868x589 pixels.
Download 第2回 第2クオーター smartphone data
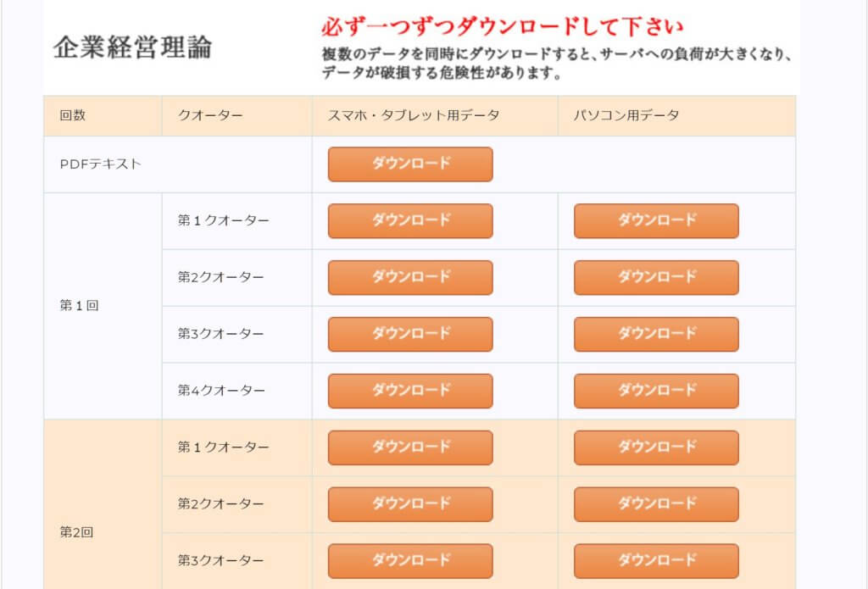click(409, 503)
